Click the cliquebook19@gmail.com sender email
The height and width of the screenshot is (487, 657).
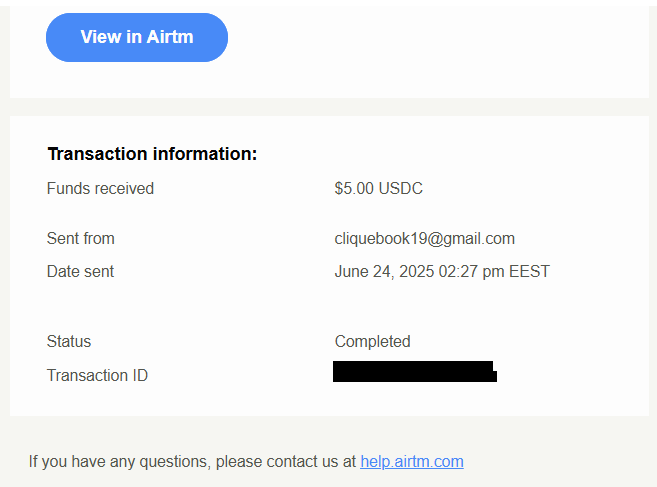[424, 238]
